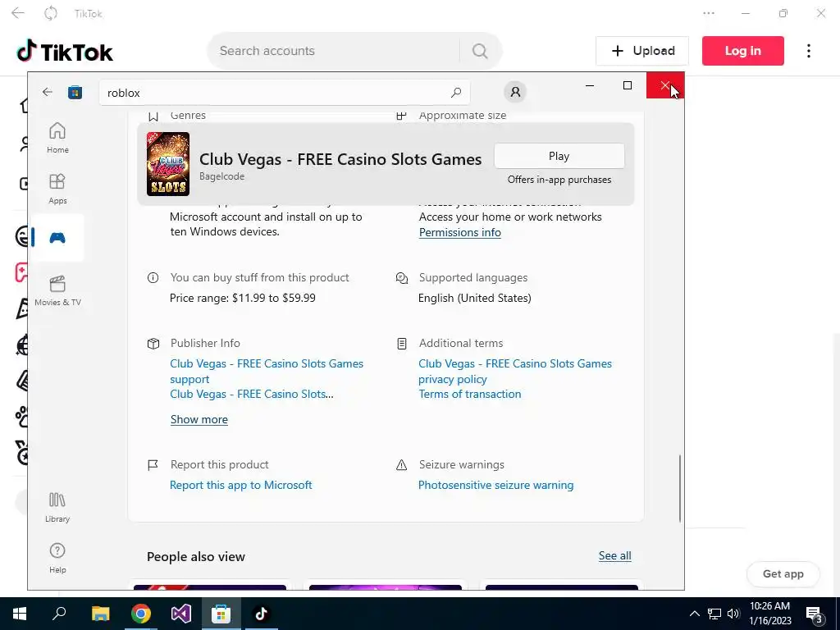Click the "Bagelcode" publisher name
Screen dimensions: 840x630
[221, 176]
